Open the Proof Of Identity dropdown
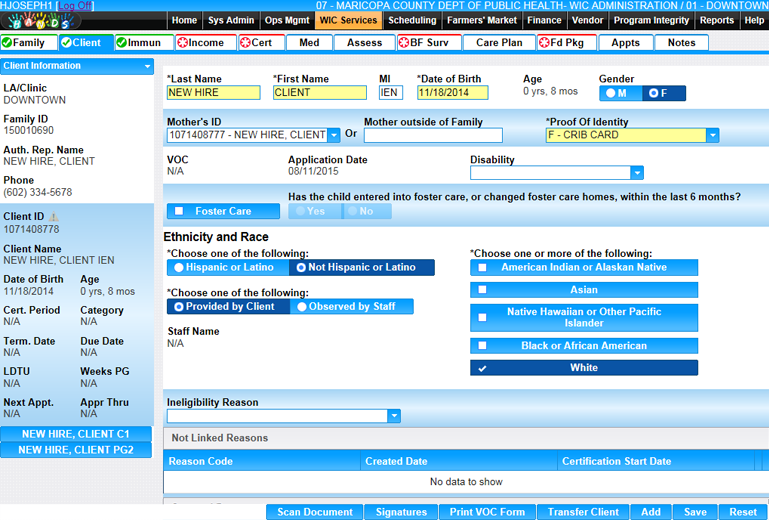The width and height of the screenshot is (769, 520). click(712, 135)
